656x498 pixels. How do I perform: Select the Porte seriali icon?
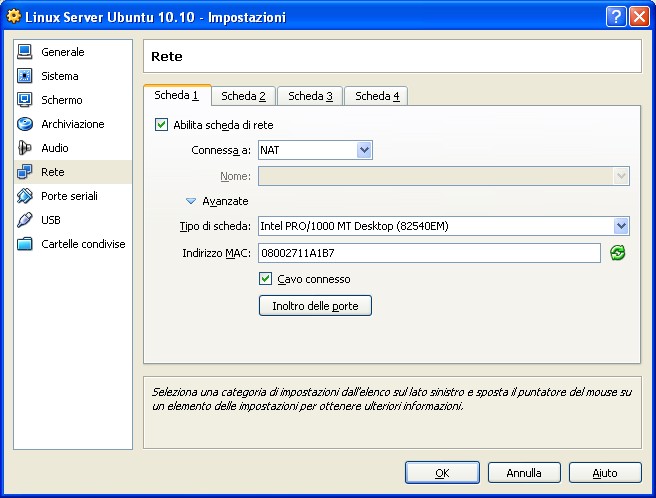coord(25,196)
